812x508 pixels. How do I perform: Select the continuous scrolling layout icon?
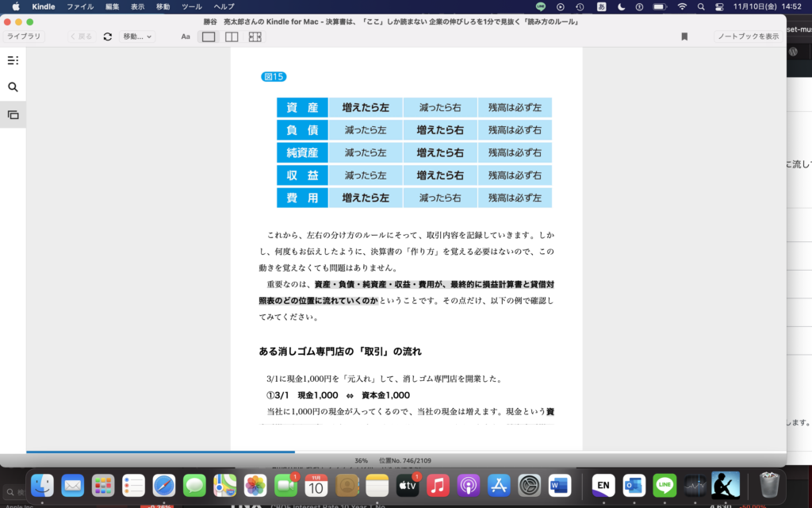pyautogui.click(x=255, y=36)
